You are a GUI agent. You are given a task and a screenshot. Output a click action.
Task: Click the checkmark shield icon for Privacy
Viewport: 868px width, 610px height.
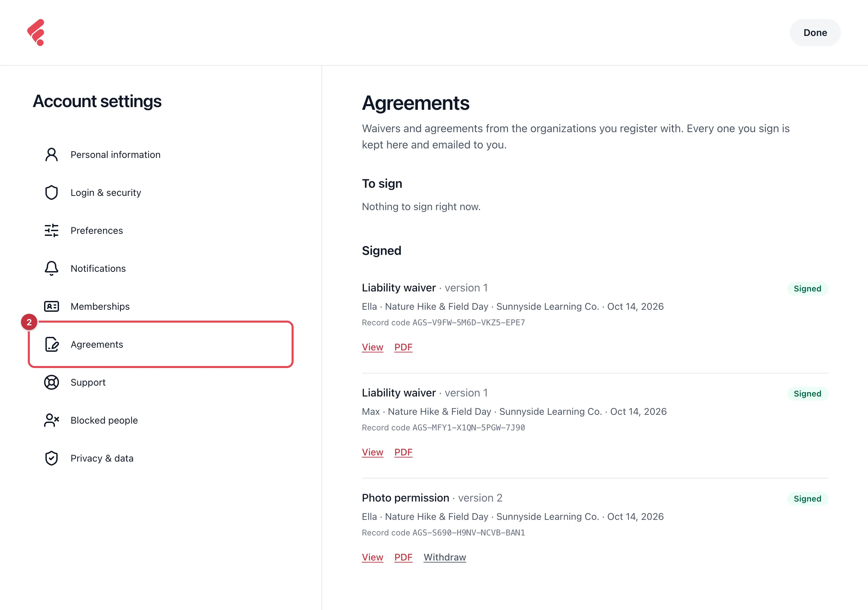tap(52, 458)
